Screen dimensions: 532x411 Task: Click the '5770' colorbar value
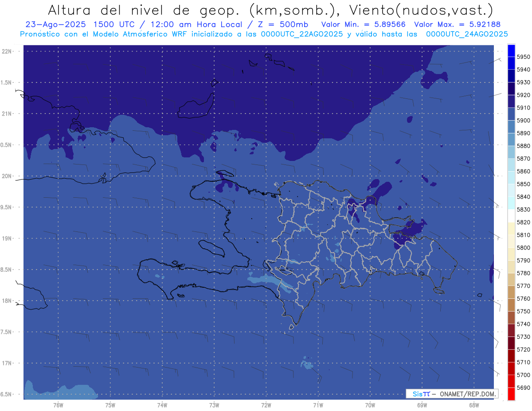(x=524, y=286)
